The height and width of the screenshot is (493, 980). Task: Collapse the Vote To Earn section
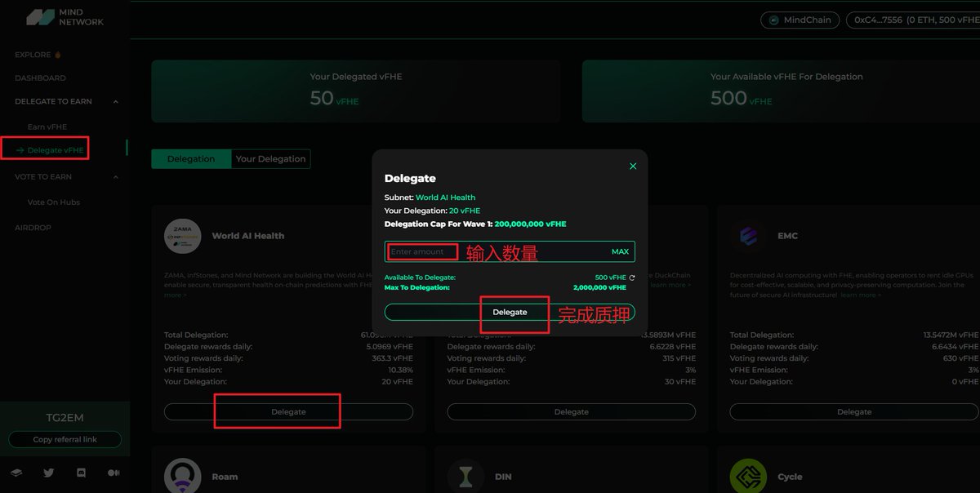[x=115, y=176]
